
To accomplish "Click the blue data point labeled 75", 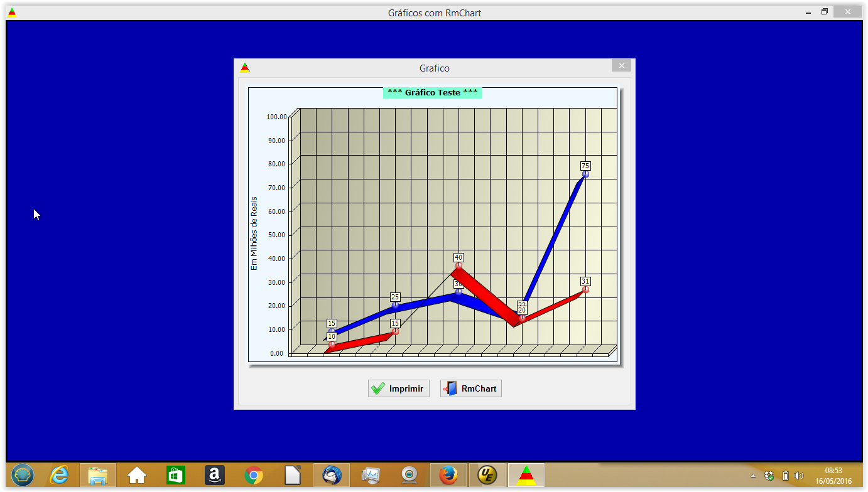I will point(585,174).
